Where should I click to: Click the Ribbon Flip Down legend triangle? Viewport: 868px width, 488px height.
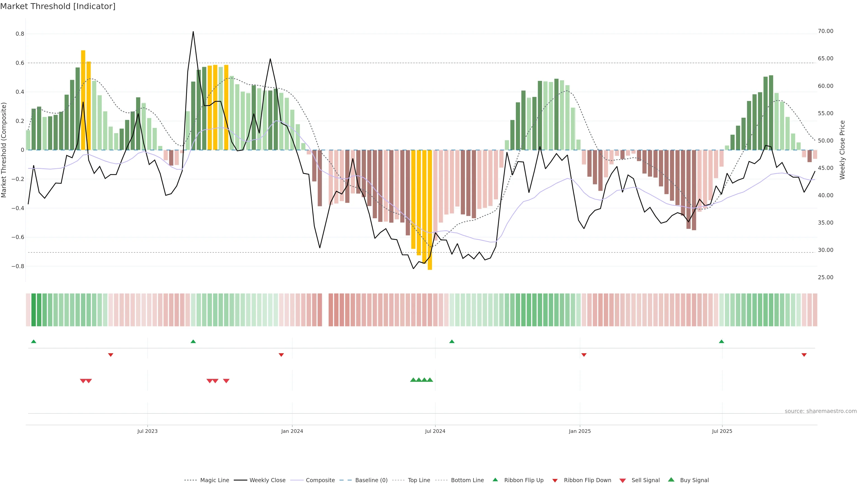click(555, 480)
